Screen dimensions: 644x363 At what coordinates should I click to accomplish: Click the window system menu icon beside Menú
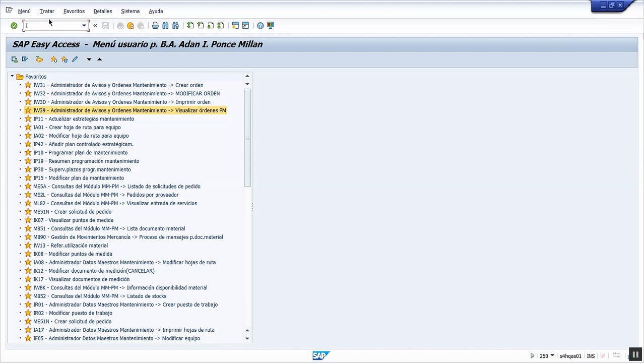tap(9, 10)
